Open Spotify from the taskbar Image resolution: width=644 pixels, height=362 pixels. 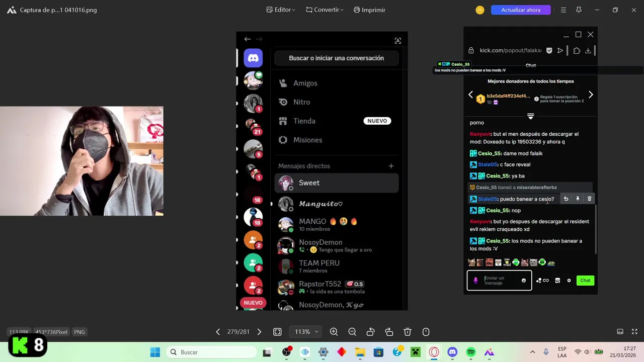point(471,352)
